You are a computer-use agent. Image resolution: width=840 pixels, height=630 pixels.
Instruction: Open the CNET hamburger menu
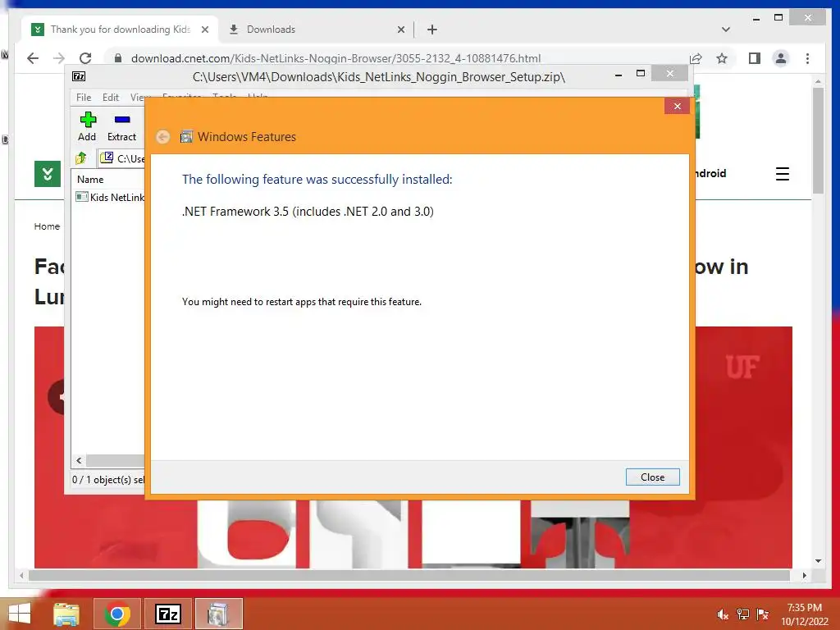[x=782, y=174]
